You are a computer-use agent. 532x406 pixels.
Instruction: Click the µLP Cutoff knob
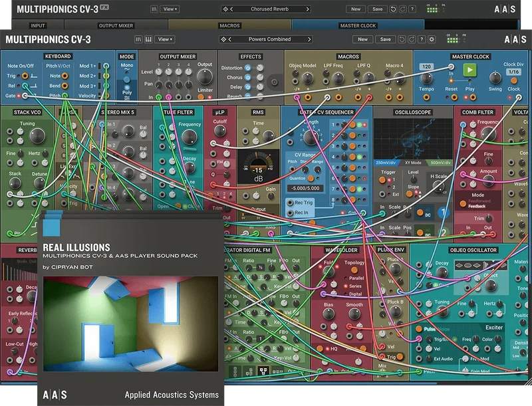[220, 131]
